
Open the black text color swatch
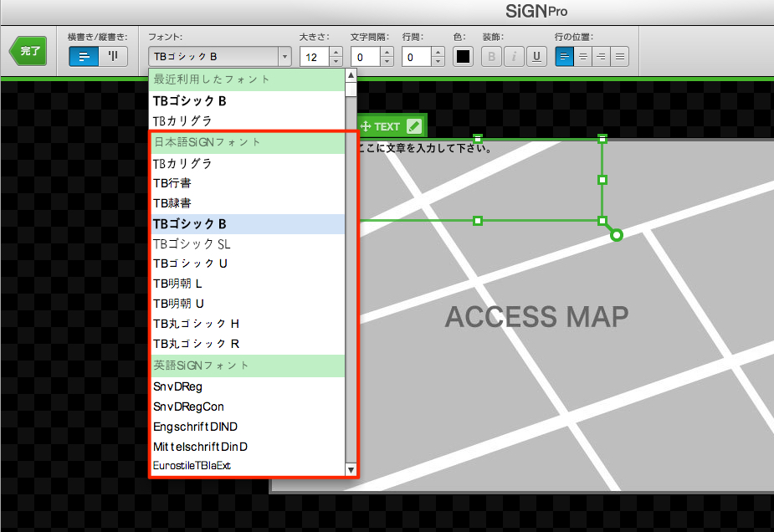[463, 57]
